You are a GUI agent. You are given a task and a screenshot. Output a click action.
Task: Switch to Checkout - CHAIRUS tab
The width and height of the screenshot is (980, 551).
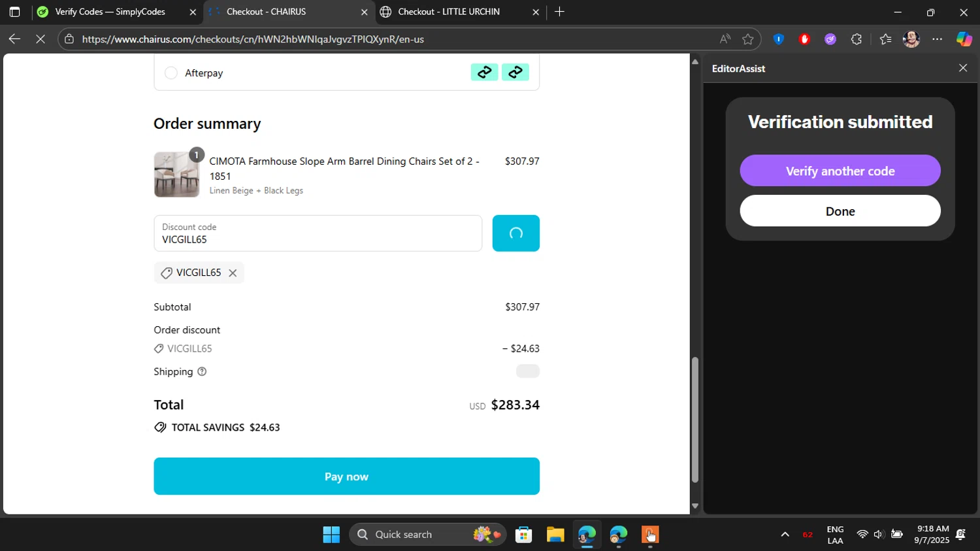pos(287,12)
